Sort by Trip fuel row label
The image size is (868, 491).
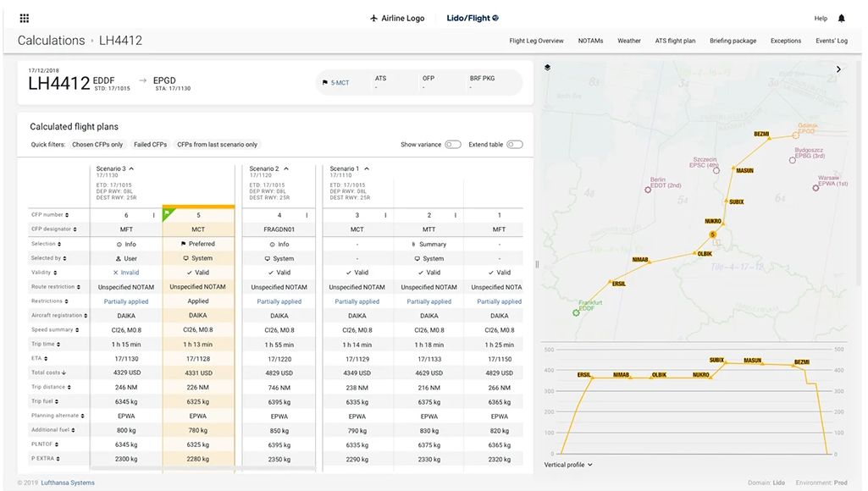click(45, 401)
